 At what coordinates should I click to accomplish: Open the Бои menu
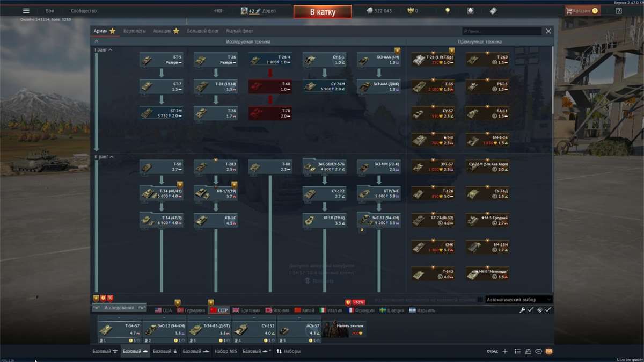pyautogui.click(x=50, y=11)
